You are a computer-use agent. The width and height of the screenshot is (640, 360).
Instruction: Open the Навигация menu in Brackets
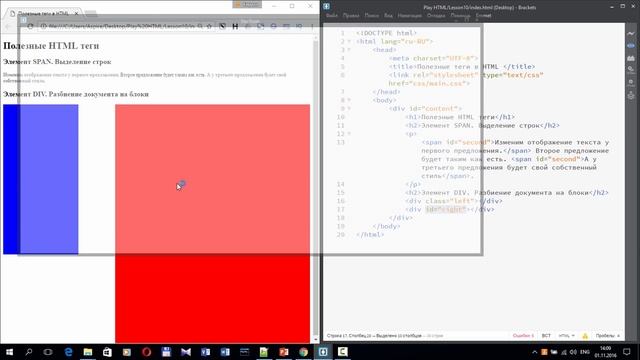(409, 16)
